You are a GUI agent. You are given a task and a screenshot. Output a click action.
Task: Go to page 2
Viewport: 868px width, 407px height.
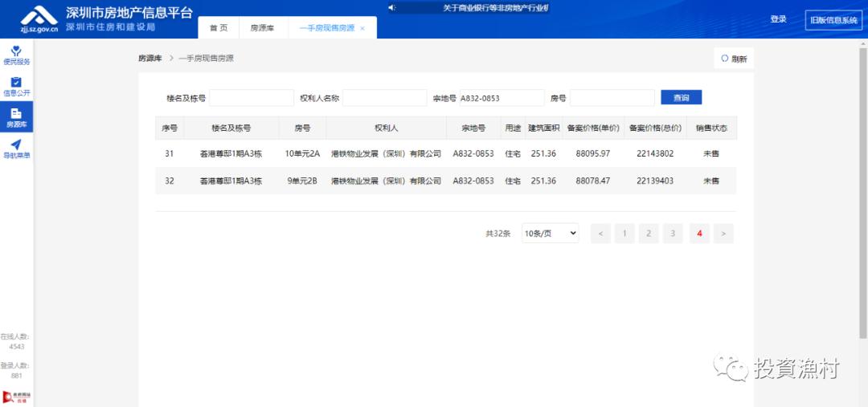pyautogui.click(x=649, y=234)
